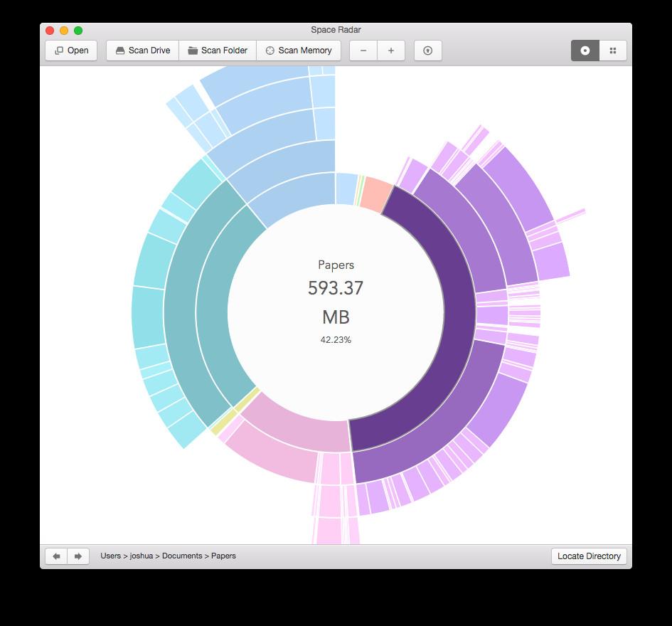The image size is (672, 626).
Task: Navigate back with the left arrow
Action: [56, 556]
